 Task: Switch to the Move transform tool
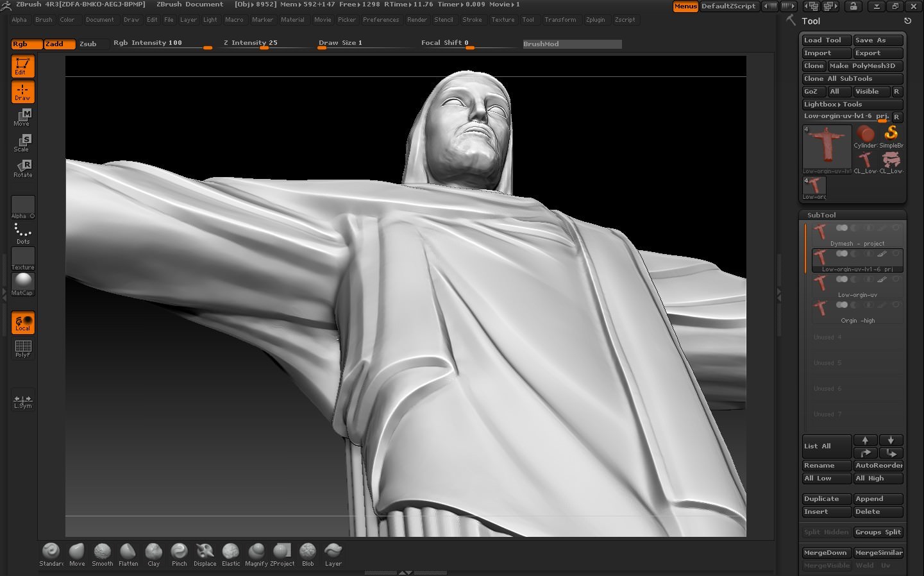[22, 117]
